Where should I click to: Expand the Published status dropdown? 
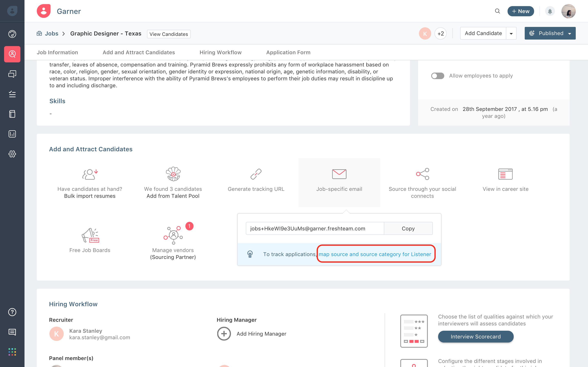point(570,33)
